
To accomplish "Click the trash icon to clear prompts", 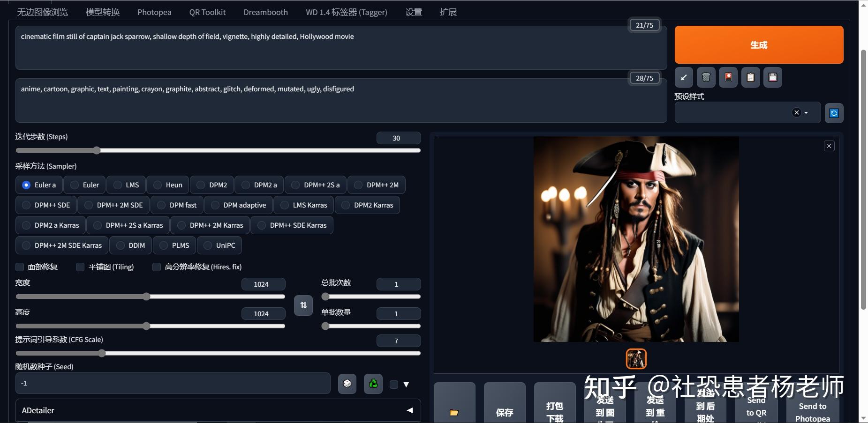I will (x=706, y=77).
